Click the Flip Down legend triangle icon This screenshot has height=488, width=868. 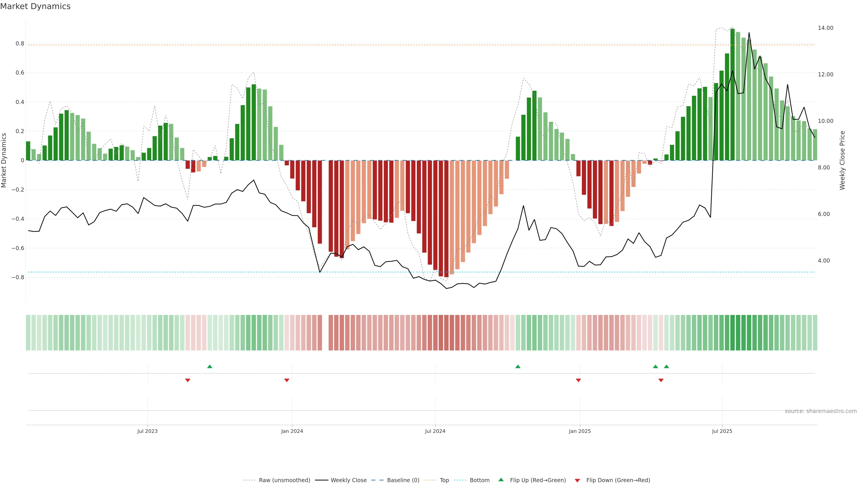(577, 480)
